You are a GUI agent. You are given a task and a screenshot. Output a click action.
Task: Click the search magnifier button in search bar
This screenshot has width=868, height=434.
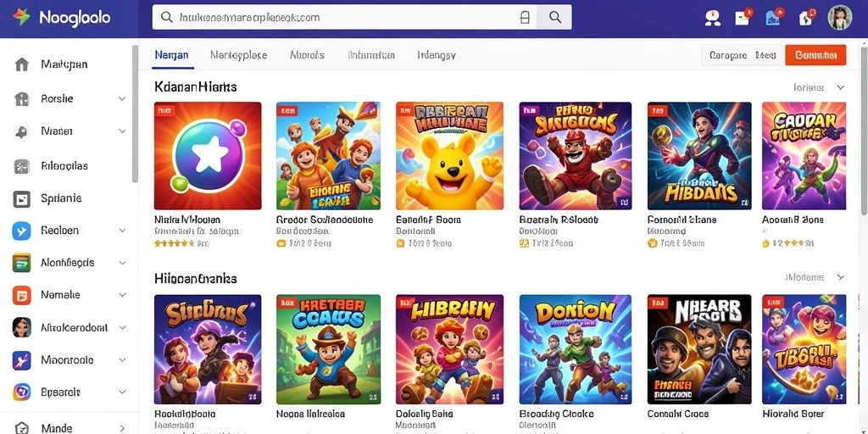pos(554,17)
